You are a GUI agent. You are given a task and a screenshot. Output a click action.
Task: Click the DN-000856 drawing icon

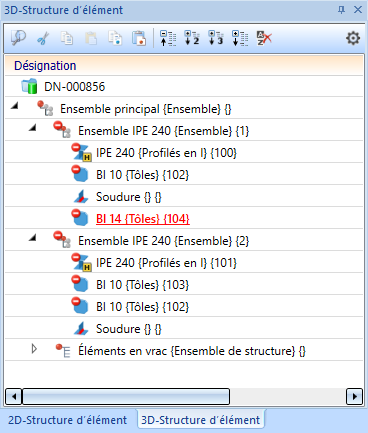(29, 86)
